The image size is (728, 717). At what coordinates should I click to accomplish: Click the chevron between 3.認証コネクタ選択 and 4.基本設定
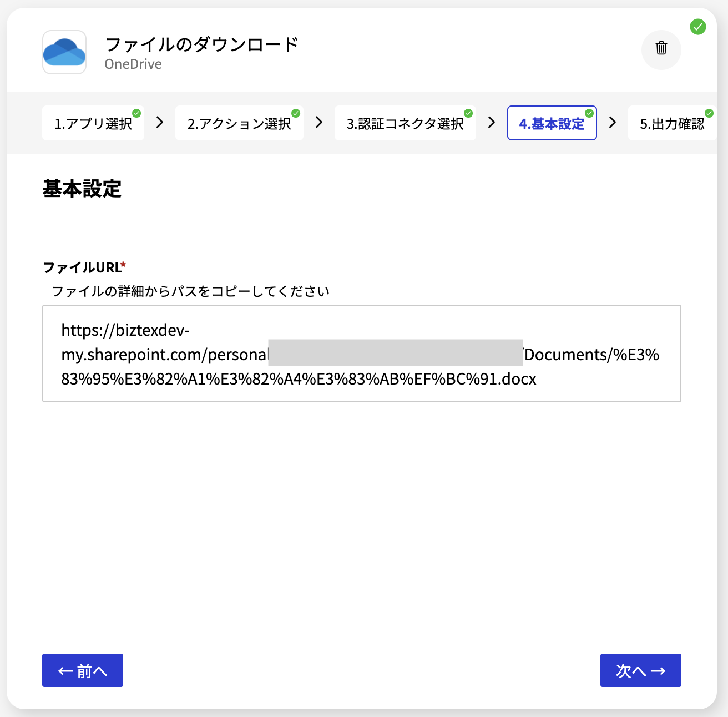(x=491, y=123)
